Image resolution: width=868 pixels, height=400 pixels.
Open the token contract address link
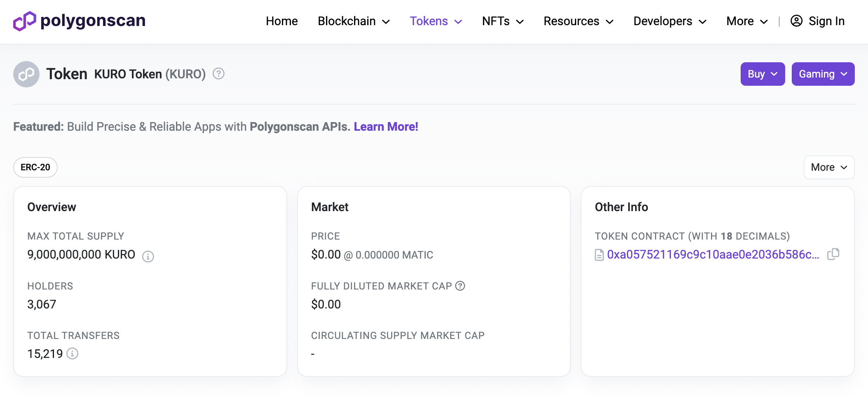coord(713,255)
